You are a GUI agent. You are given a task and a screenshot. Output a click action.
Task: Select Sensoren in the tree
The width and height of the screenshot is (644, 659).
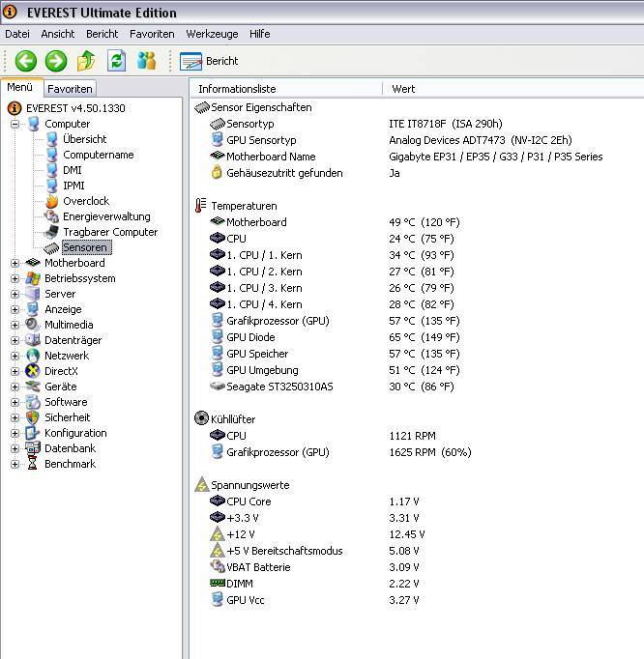87,247
